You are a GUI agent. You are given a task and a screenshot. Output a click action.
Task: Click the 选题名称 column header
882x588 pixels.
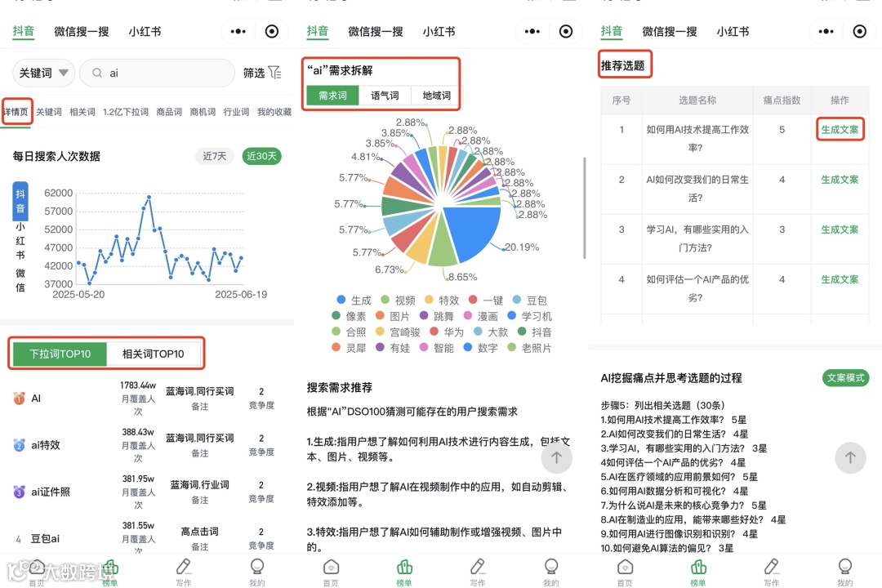[x=697, y=100]
